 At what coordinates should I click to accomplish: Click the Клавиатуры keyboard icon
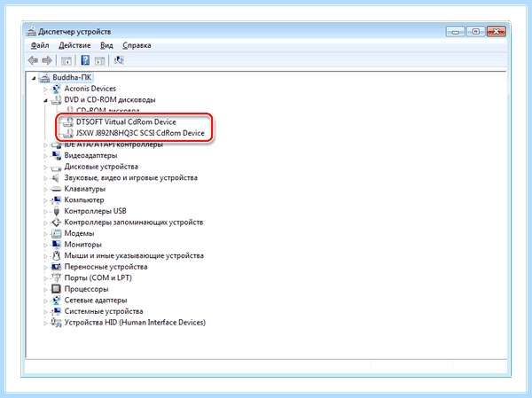(x=56, y=190)
